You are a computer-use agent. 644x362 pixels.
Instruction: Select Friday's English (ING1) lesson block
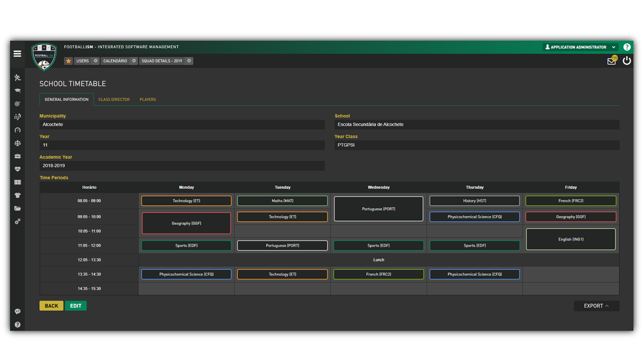click(x=571, y=239)
